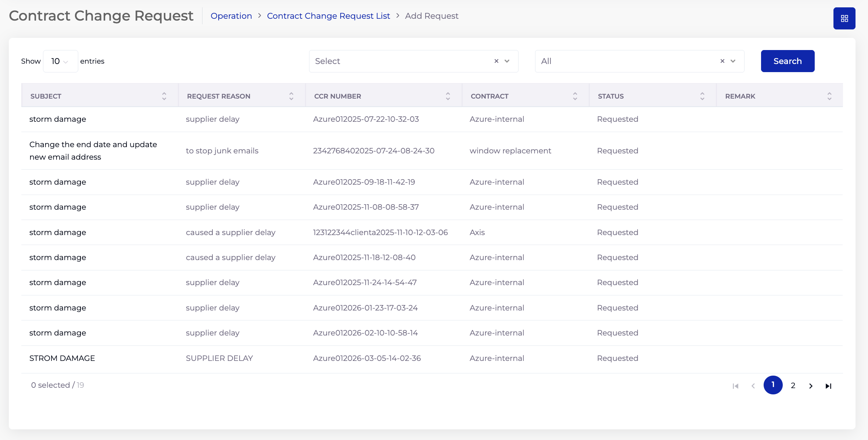Click the Requested status of the window replacement row
Image resolution: width=868 pixels, height=440 pixels.
(618, 151)
